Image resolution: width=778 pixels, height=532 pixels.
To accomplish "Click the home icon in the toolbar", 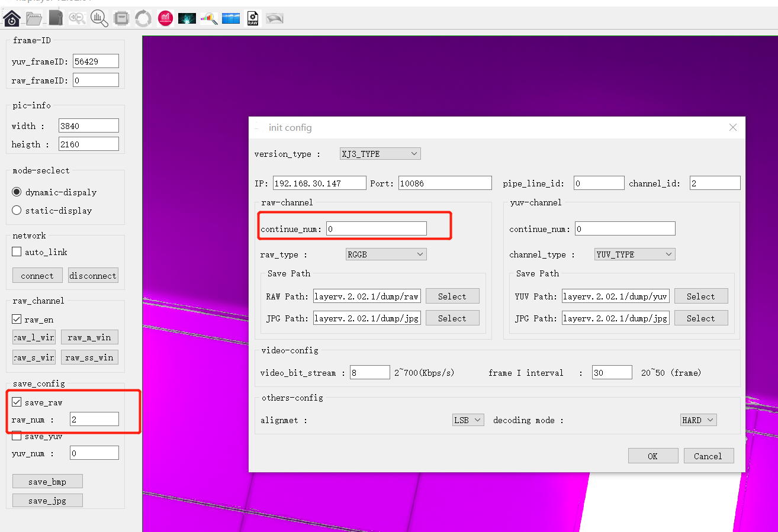I will 12,18.
